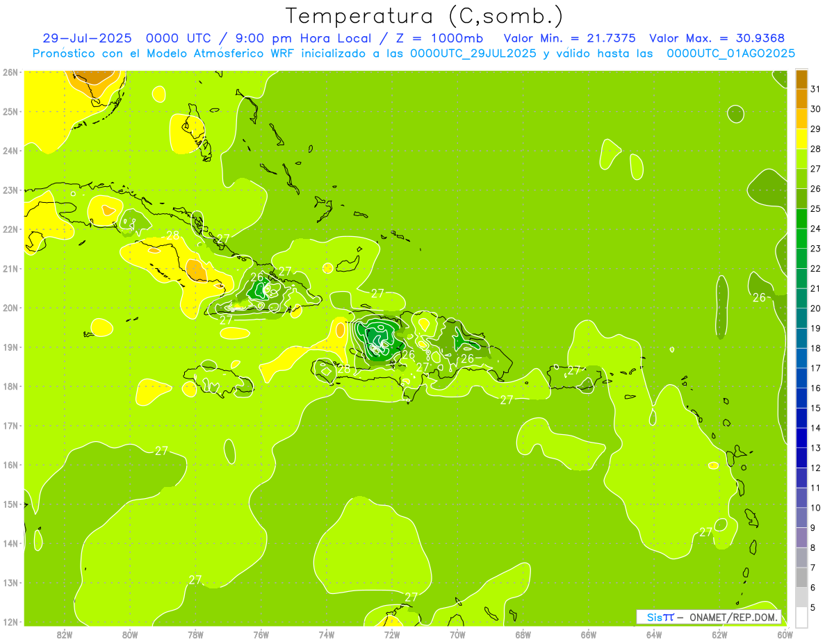Pick the purple legend swatch between 9 and 10
834x644 pixels.
pos(801,517)
